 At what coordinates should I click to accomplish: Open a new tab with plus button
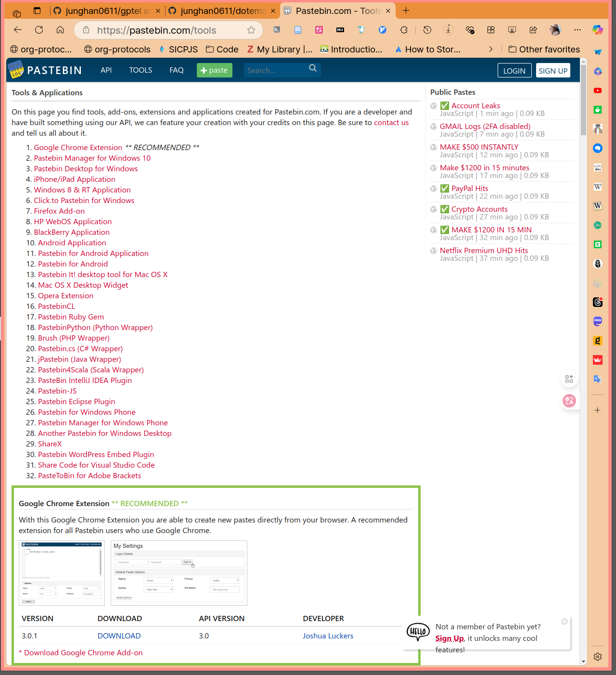click(x=406, y=11)
